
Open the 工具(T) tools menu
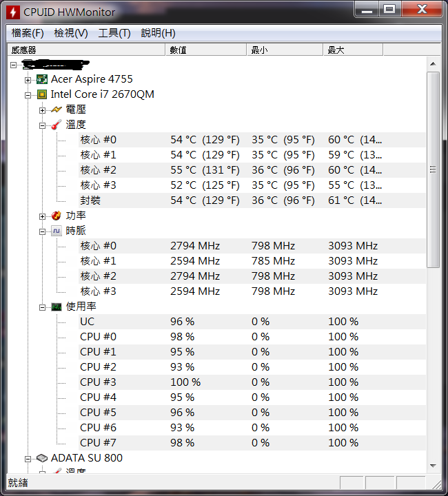(114, 33)
